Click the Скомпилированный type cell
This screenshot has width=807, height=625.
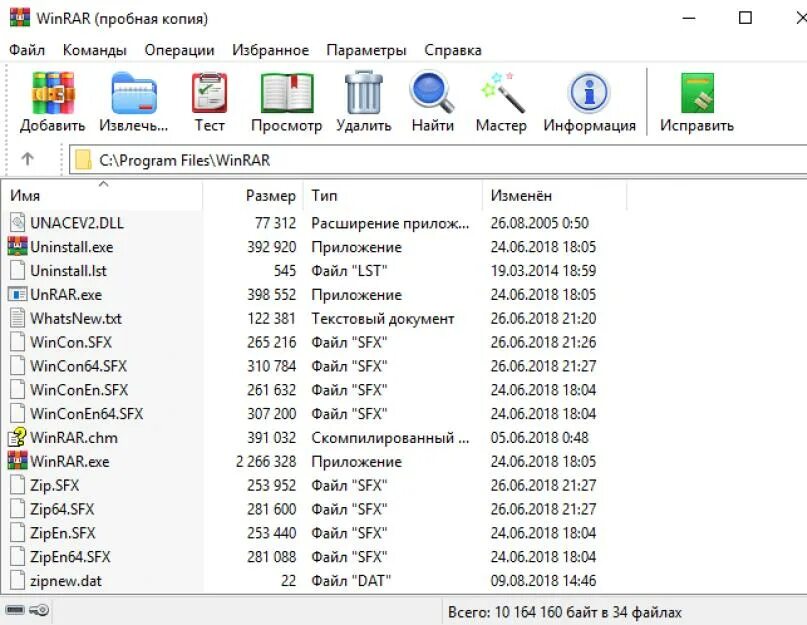pyautogui.click(x=390, y=438)
